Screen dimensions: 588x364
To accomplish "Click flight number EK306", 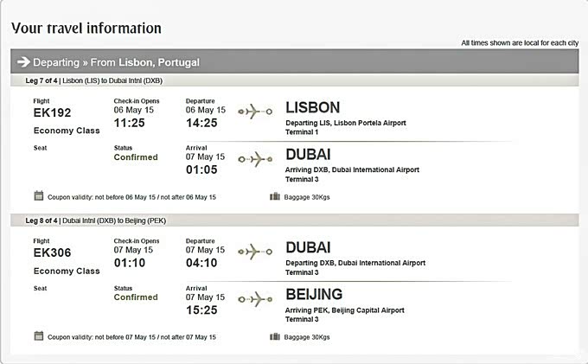I will point(52,253).
